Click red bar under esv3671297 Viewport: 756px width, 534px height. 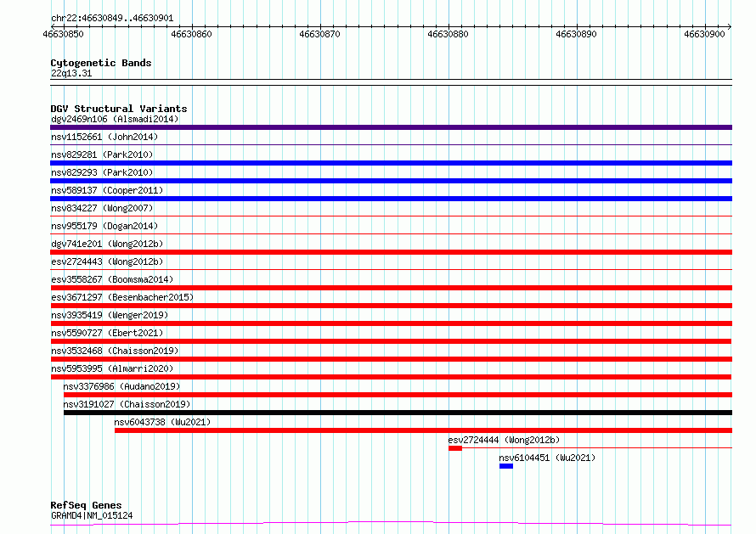(391, 306)
